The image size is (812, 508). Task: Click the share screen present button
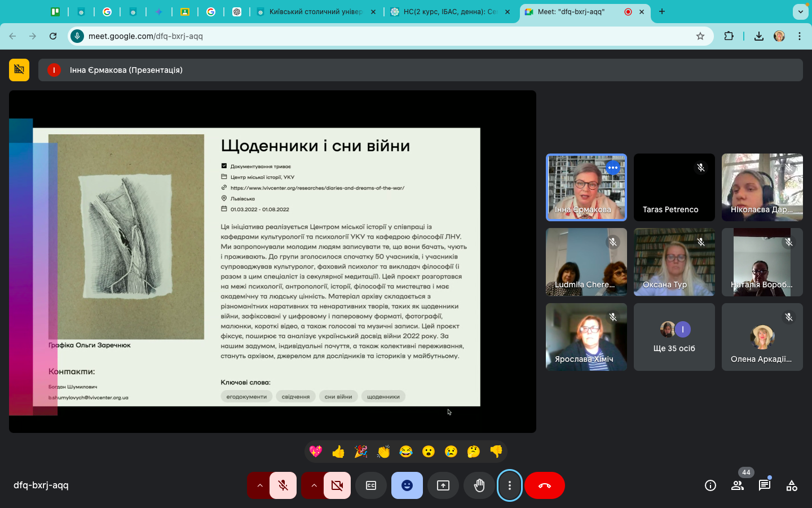point(443,485)
